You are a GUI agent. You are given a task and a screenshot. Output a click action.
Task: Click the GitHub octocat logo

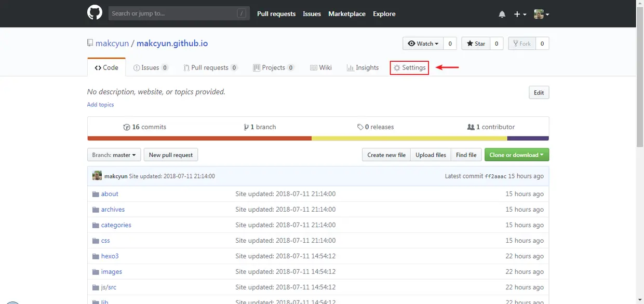[95, 13]
